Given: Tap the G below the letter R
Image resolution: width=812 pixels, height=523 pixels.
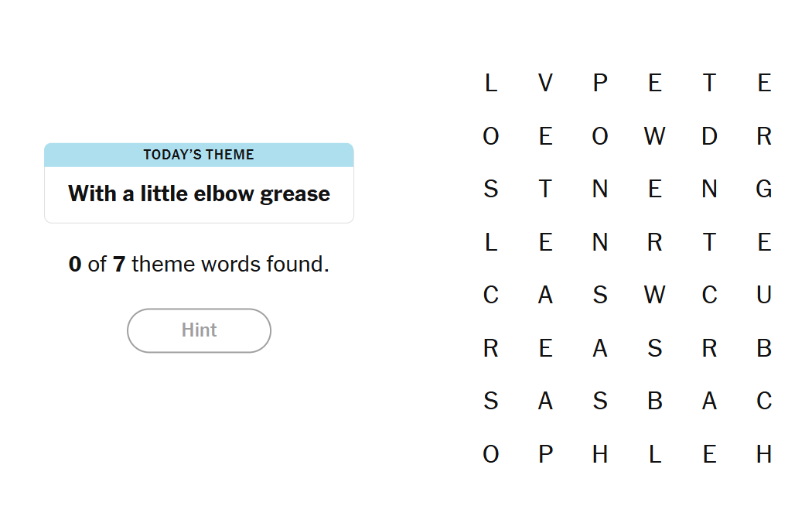Looking at the screenshot, I should pyautogui.click(x=764, y=190).
